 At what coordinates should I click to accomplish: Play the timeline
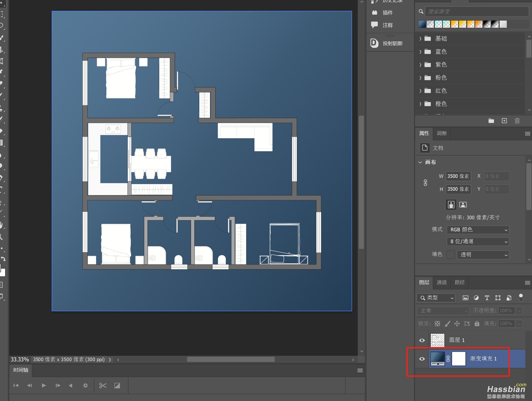[44, 386]
